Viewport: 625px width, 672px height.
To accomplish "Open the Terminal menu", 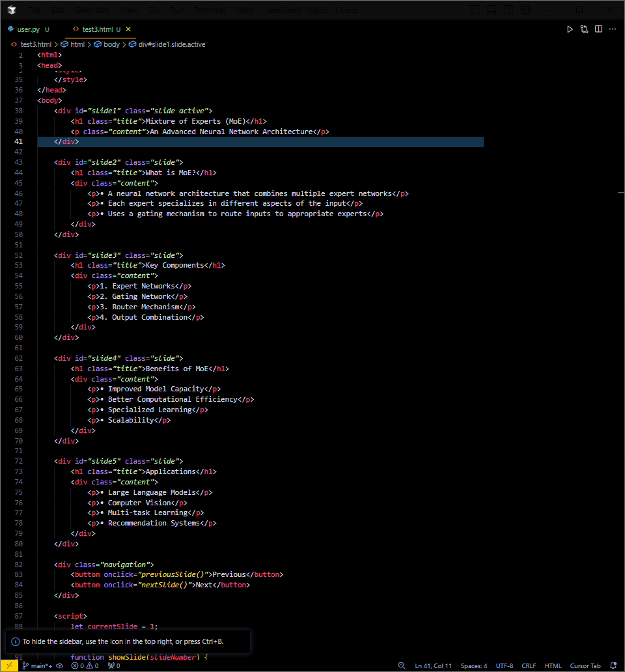I will (x=210, y=10).
